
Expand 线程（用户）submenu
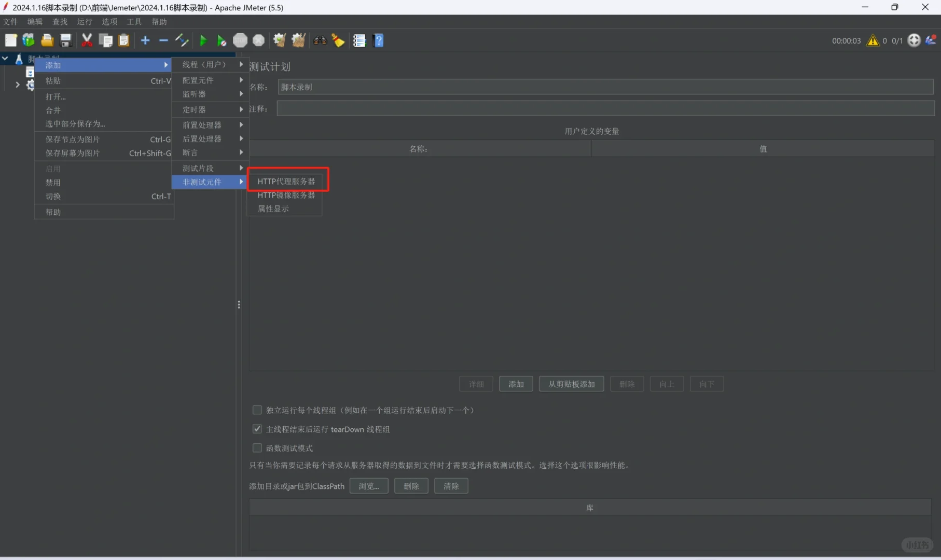click(x=210, y=64)
